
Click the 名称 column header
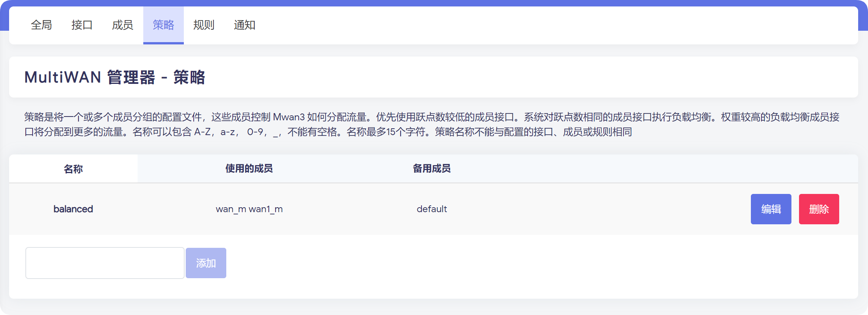pyautogui.click(x=73, y=169)
